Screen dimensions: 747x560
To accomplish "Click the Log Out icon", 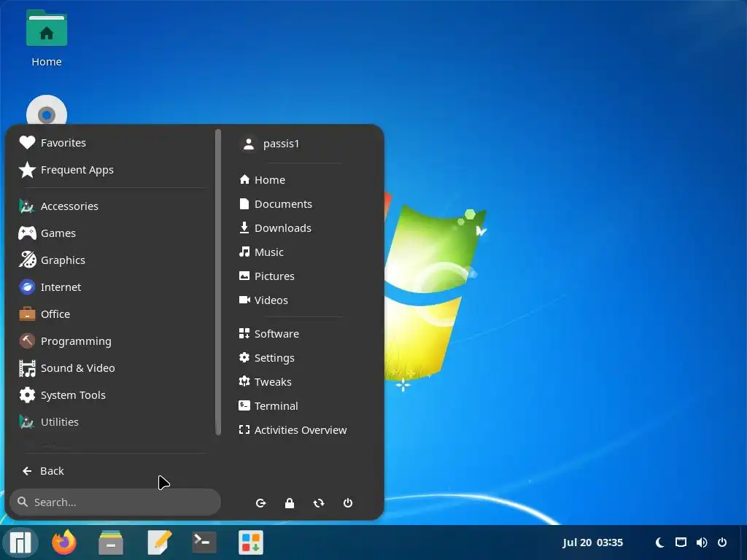I will 260,503.
